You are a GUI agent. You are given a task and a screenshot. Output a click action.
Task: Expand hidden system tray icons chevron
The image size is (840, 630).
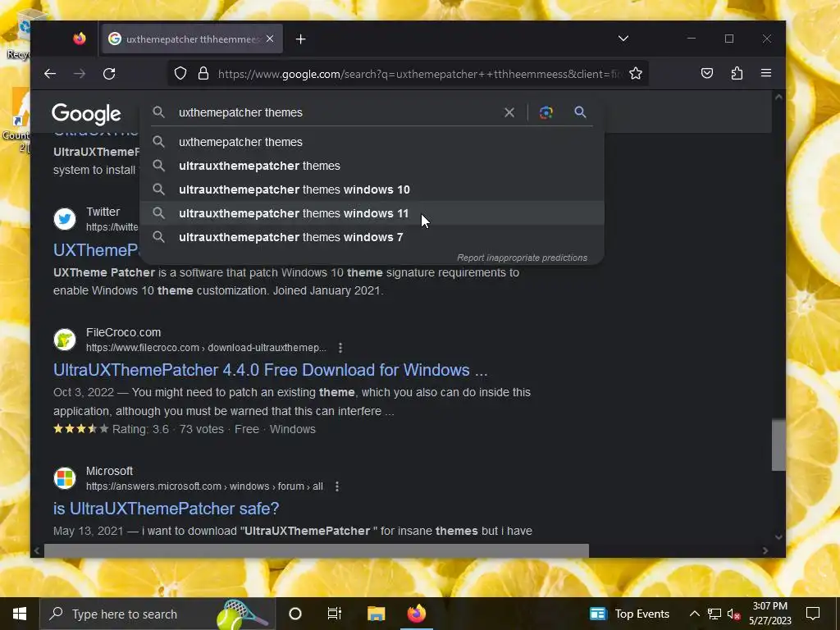pos(694,614)
